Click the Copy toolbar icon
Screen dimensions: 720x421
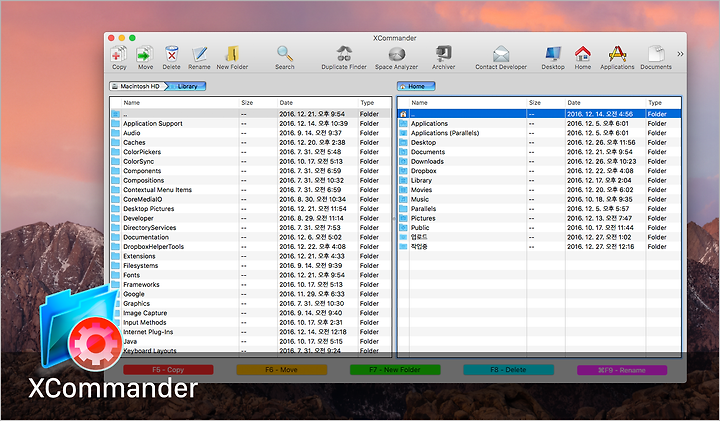click(x=119, y=54)
